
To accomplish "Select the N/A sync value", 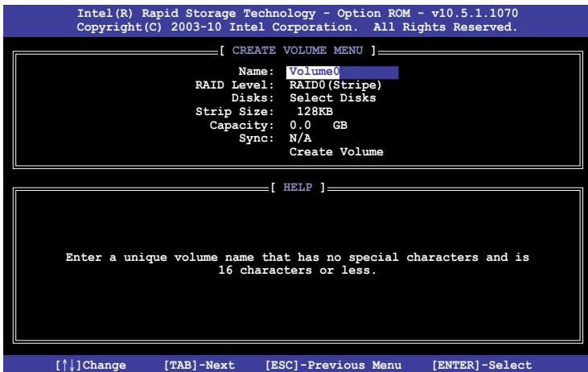I will (x=300, y=138).
